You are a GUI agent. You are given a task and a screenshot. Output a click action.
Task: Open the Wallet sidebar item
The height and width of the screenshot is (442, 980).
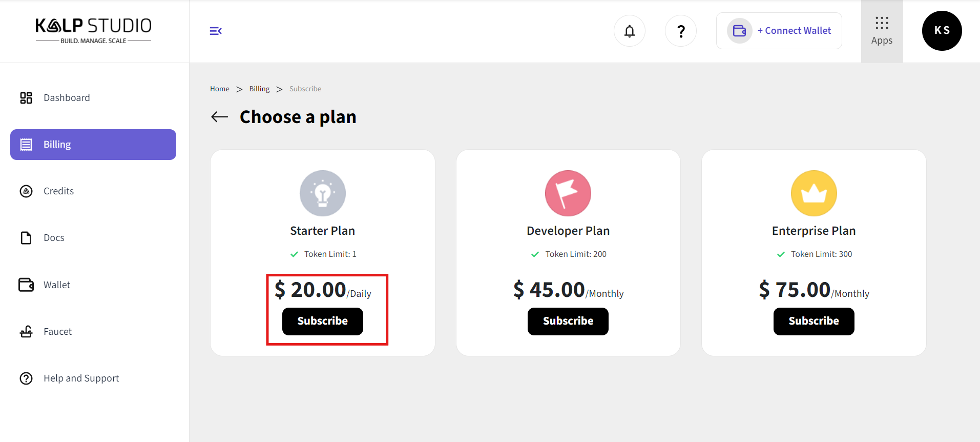56,285
